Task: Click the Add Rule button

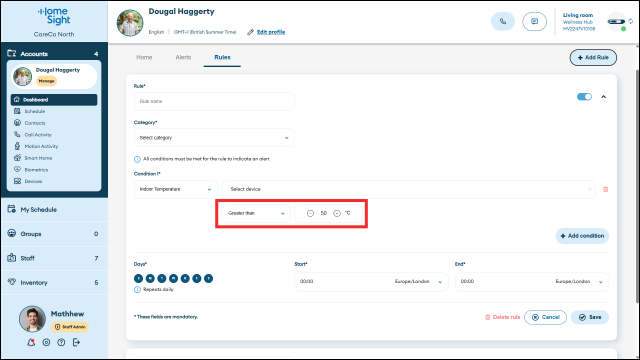Action: [x=593, y=58]
